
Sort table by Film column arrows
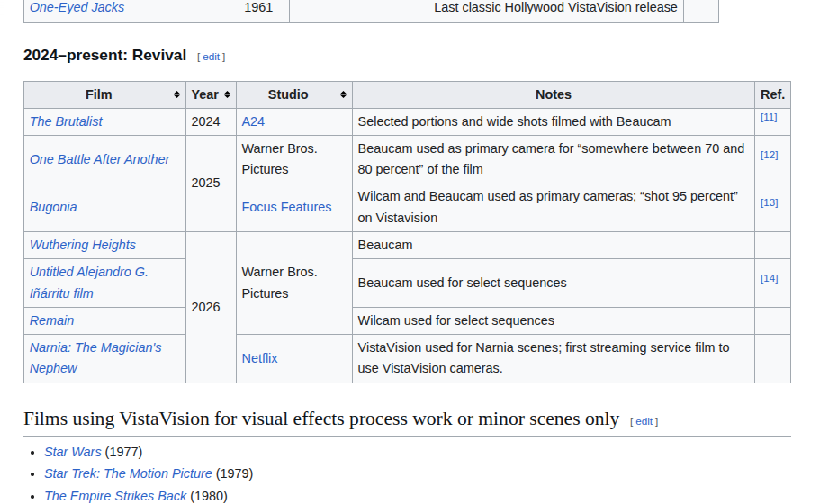coord(176,94)
